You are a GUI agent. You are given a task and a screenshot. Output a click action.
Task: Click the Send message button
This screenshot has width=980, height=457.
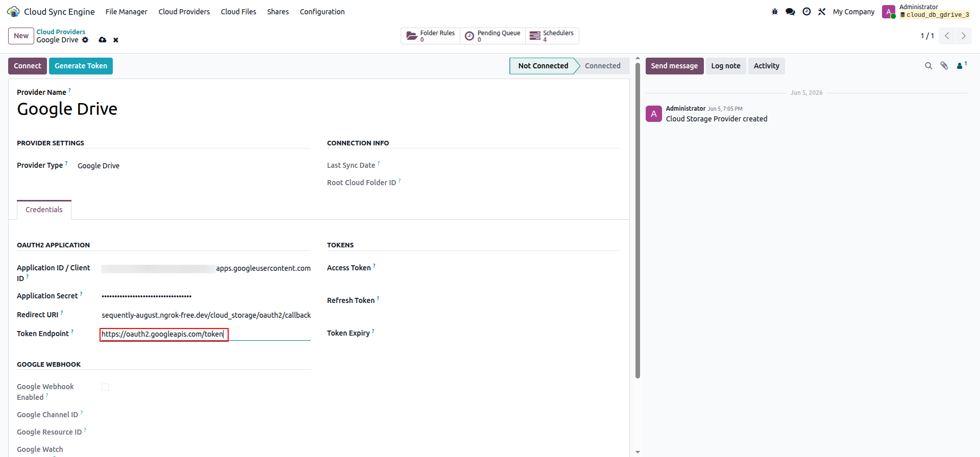point(674,66)
